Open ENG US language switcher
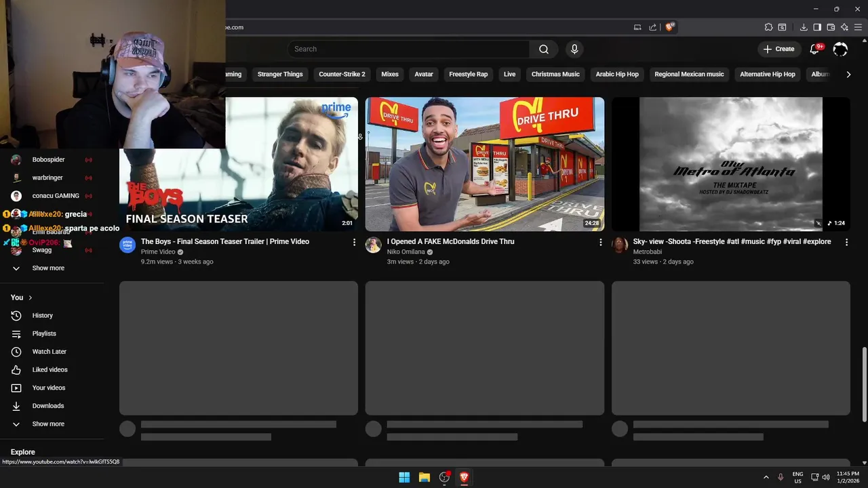This screenshot has width=868, height=488. coord(798,477)
